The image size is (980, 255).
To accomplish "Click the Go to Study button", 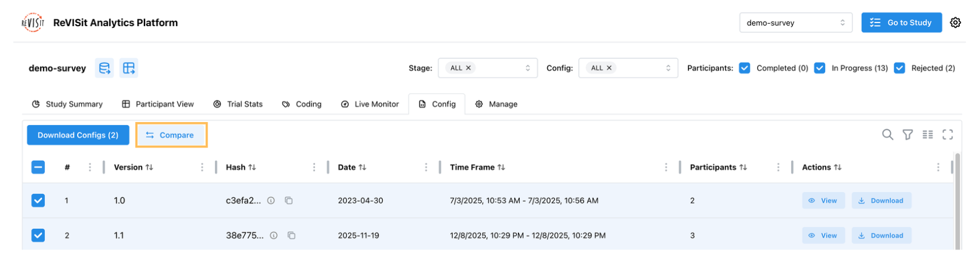I will pos(902,22).
